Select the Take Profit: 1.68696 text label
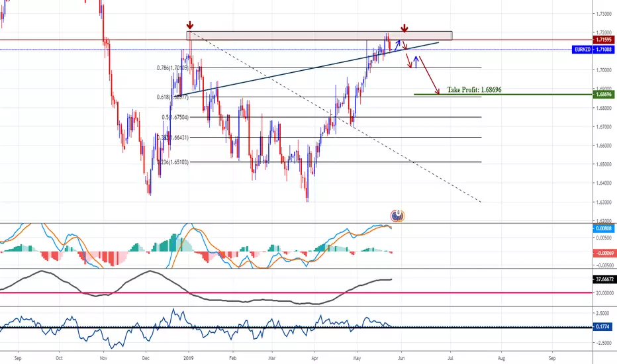 (474, 90)
